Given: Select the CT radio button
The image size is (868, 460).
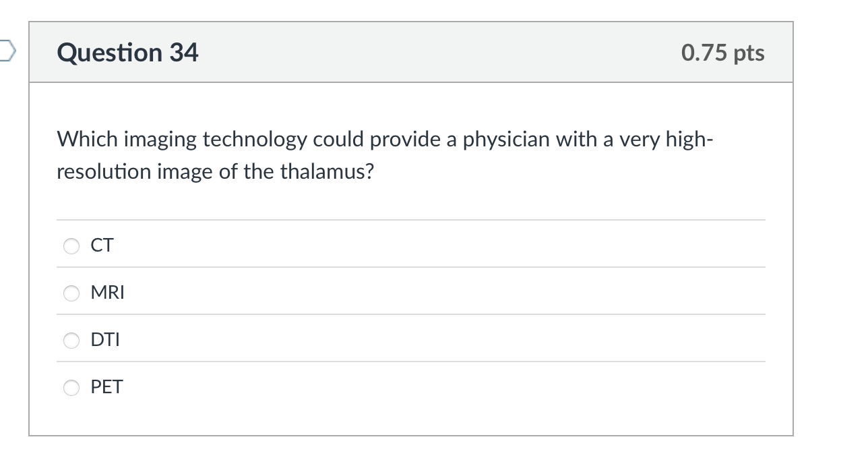Looking at the screenshot, I should 71,246.
